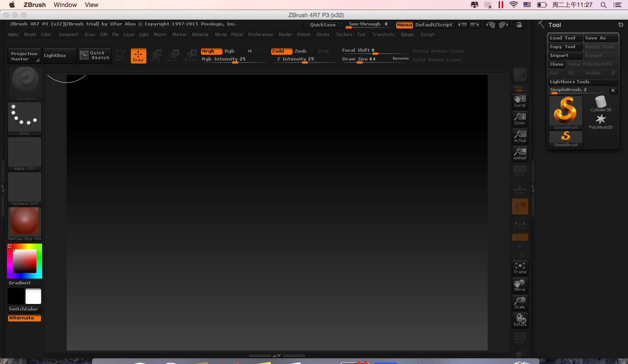Click the Scroll canvas navigation icon

pyautogui.click(x=520, y=101)
